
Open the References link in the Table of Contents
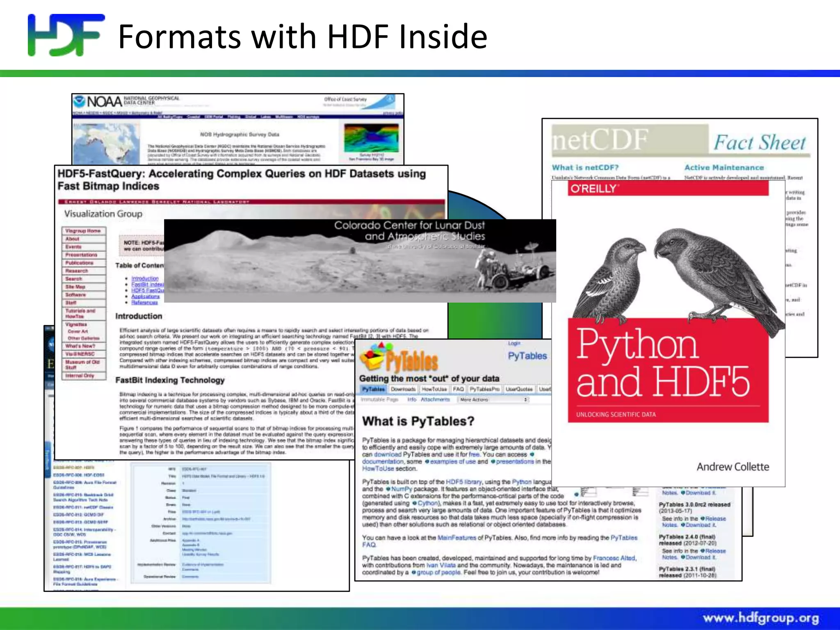[x=144, y=302]
